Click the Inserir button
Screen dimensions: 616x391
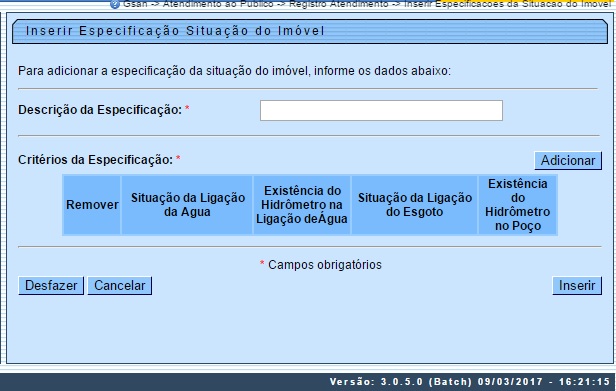click(x=577, y=285)
